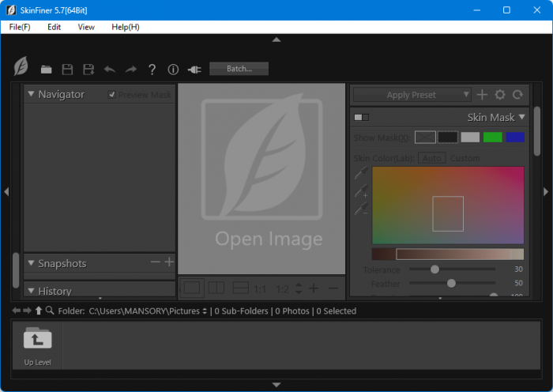Screen dimensions: 553x392
Task: Collapse the Navigator panel
Action: tap(31, 94)
